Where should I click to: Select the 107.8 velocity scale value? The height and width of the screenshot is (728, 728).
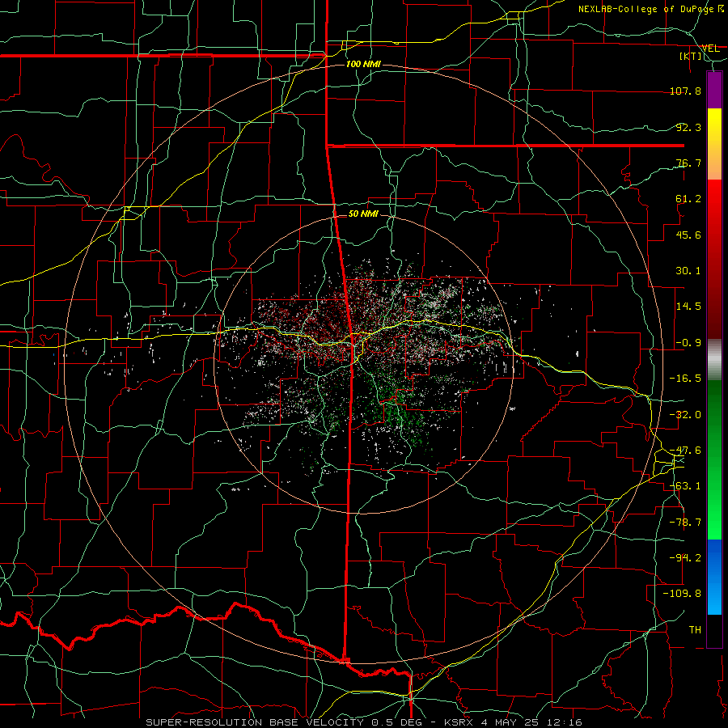click(685, 91)
